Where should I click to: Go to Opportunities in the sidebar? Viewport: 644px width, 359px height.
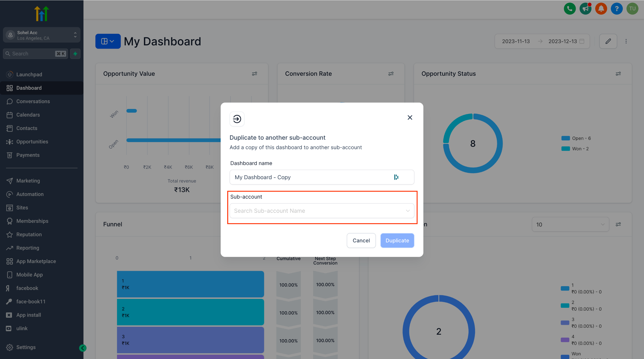32,141
